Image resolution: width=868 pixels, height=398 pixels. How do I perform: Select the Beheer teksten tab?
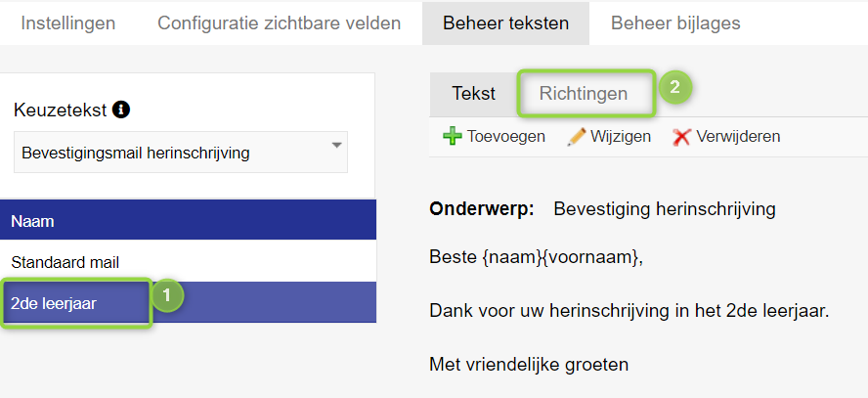pos(505,23)
